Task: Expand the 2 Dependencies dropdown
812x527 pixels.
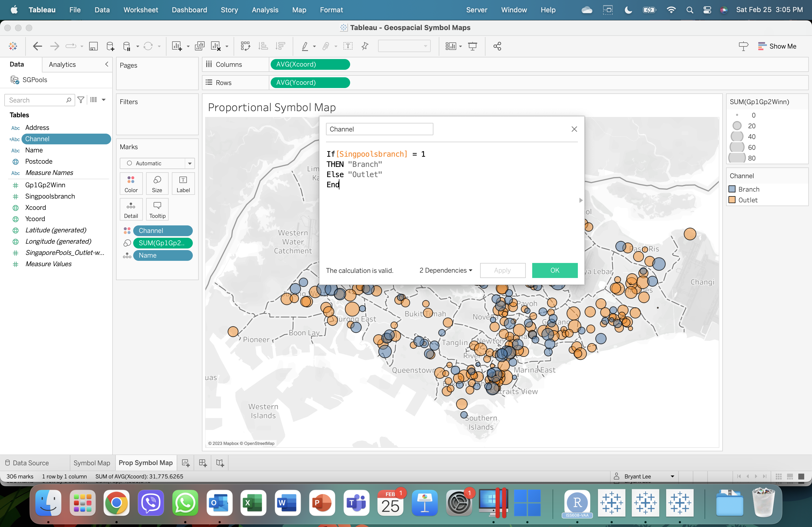Action: (445, 270)
